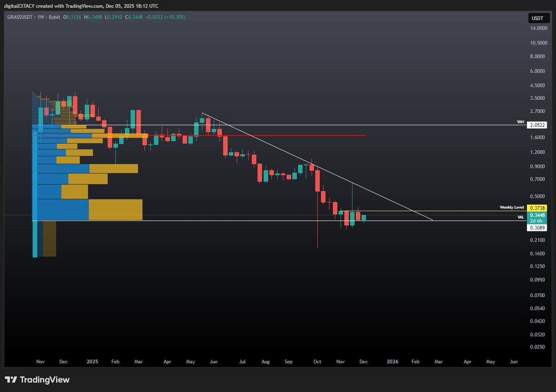Click the 0.0540 price axis label

click(x=538, y=308)
